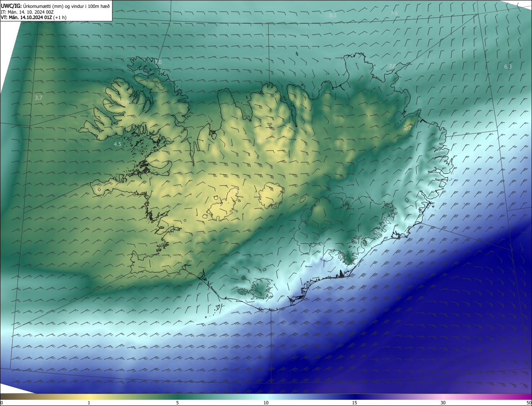Click the 8.1 value on the map
The height and width of the screenshot is (406, 532).
[x=333, y=15]
